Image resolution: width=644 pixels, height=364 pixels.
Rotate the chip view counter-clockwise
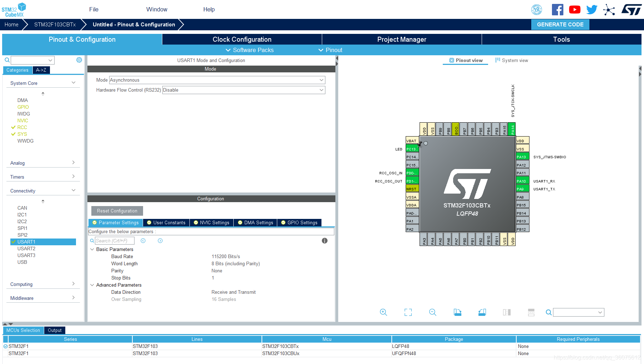click(482, 312)
